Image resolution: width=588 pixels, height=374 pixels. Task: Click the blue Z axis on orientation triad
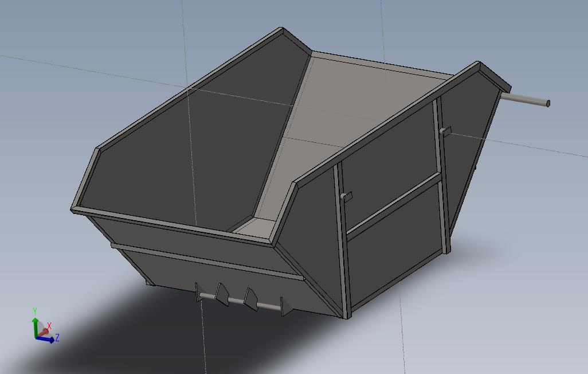click(x=46, y=340)
